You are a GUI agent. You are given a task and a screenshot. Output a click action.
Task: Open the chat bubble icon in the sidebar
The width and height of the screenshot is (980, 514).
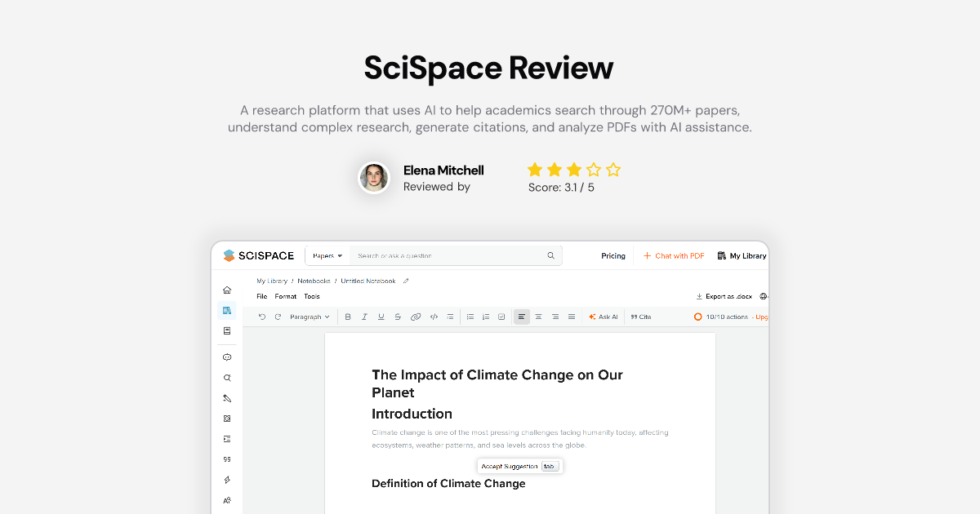click(x=227, y=357)
